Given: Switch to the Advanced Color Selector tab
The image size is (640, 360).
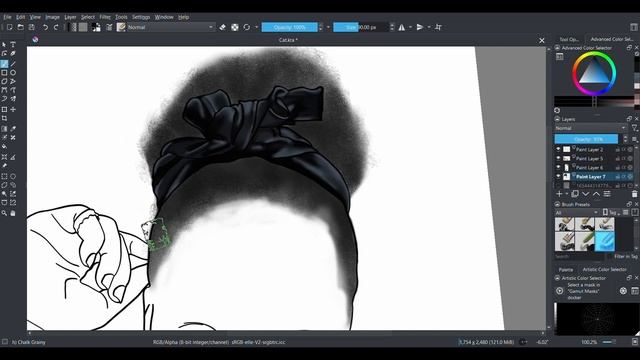Looking at the screenshot, I should point(611,39).
